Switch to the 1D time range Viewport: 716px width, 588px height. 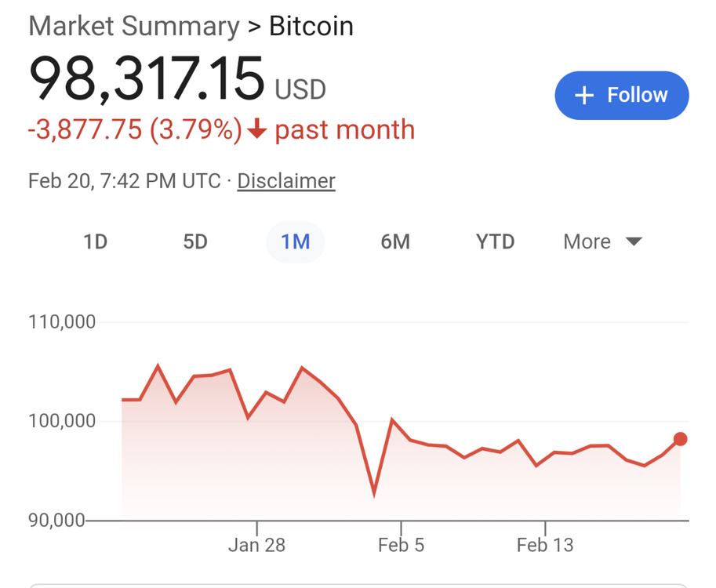(x=95, y=241)
